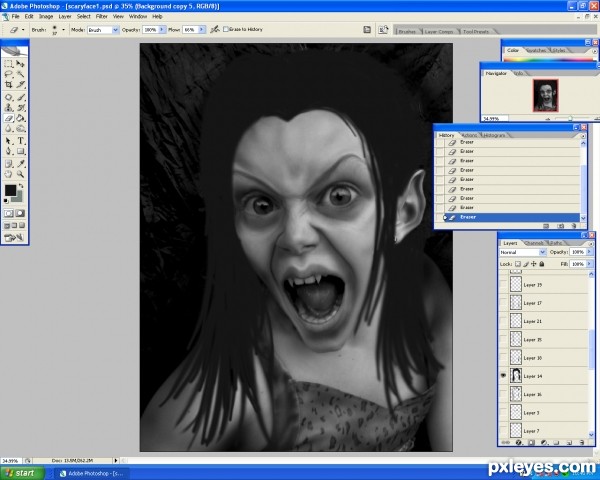The image size is (600, 480).
Task: Select the Notes tool
Action: click(x=8, y=164)
